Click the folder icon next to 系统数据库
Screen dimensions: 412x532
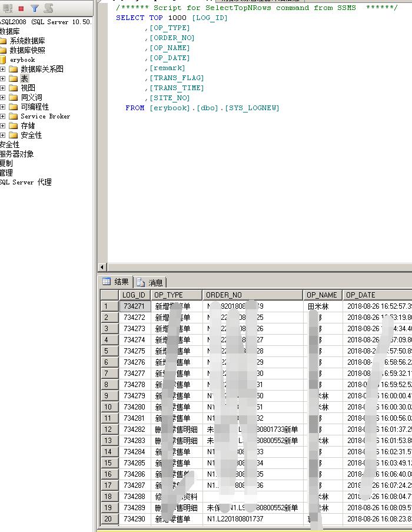click(x=3, y=41)
